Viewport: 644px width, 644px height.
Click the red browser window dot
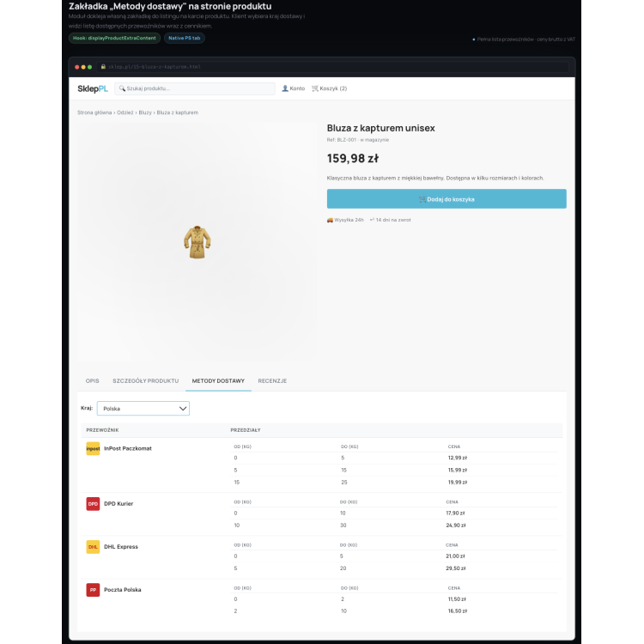(76, 67)
